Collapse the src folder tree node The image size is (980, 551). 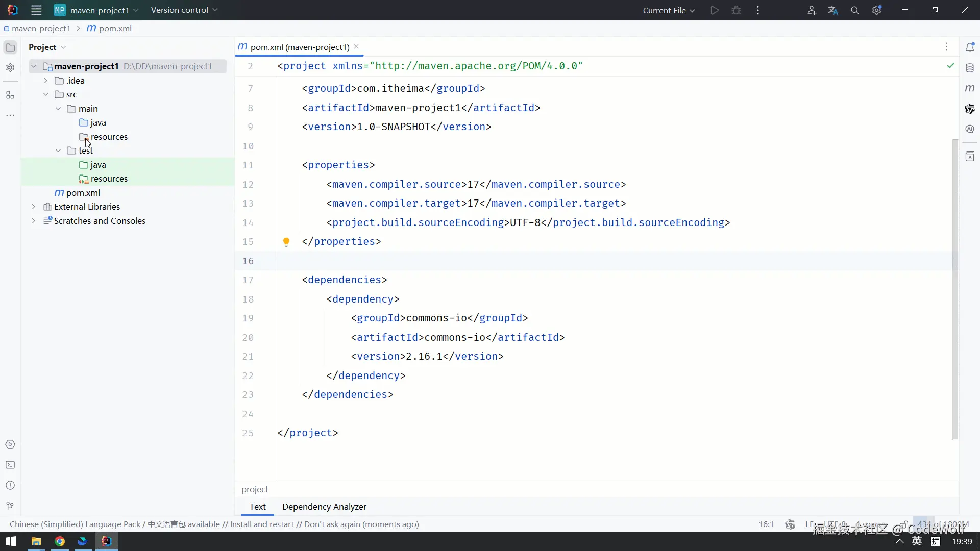[x=46, y=94]
